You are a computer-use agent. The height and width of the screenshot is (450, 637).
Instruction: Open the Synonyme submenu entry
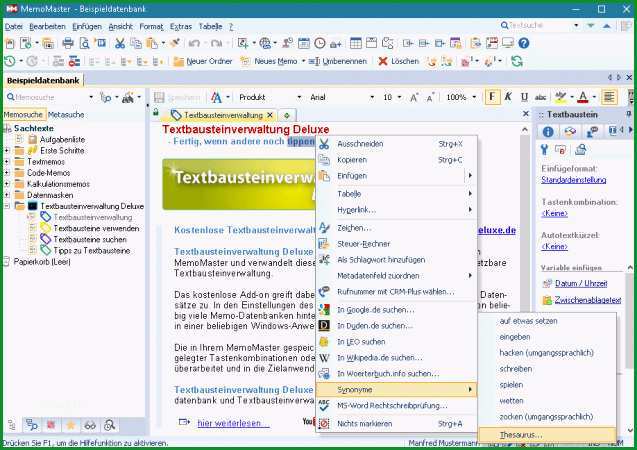pyautogui.click(x=396, y=389)
